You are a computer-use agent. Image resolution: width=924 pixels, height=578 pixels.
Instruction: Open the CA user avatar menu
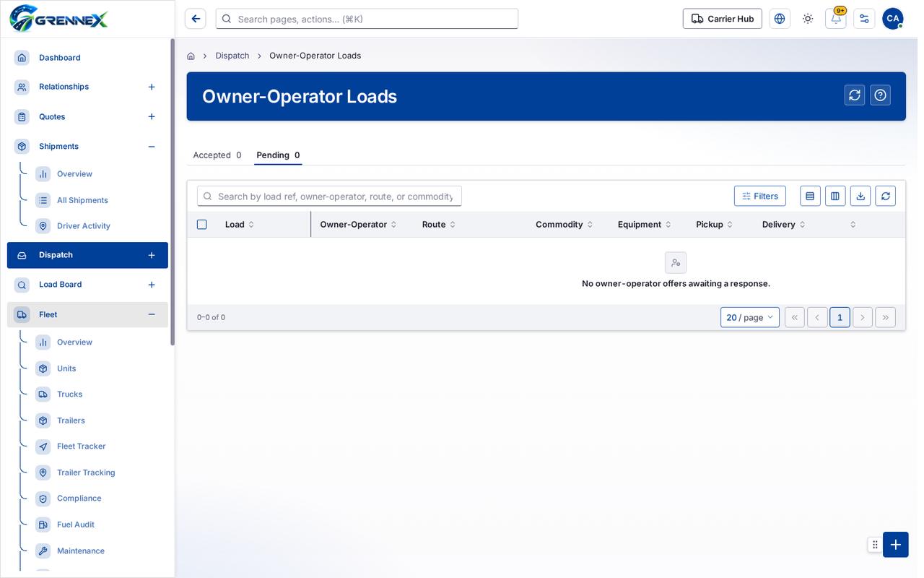click(x=893, y=19)
